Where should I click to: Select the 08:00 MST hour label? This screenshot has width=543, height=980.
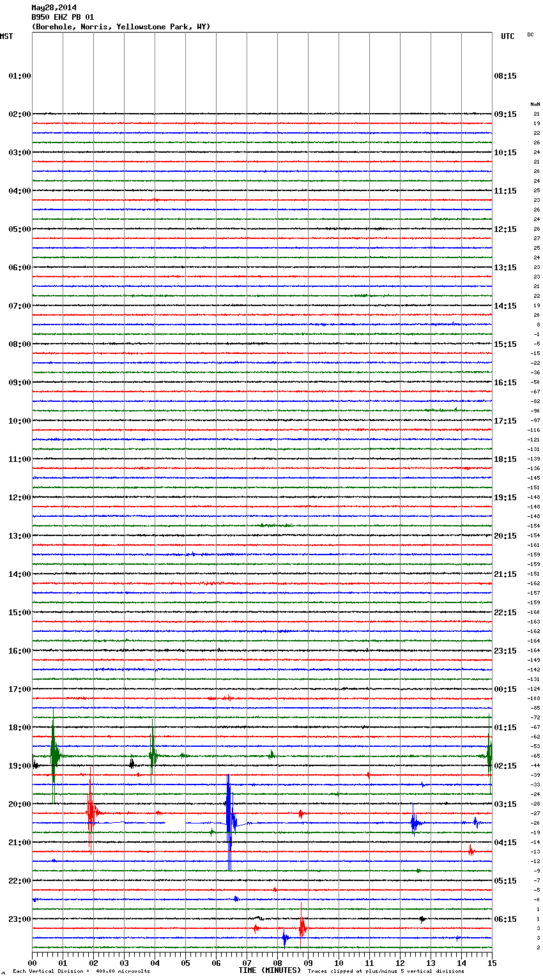tap(20, 344)
